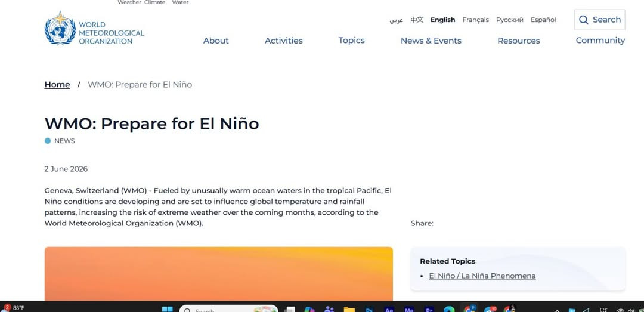Select English language
This screenshot has height=312, width=644.
(442, 20)
